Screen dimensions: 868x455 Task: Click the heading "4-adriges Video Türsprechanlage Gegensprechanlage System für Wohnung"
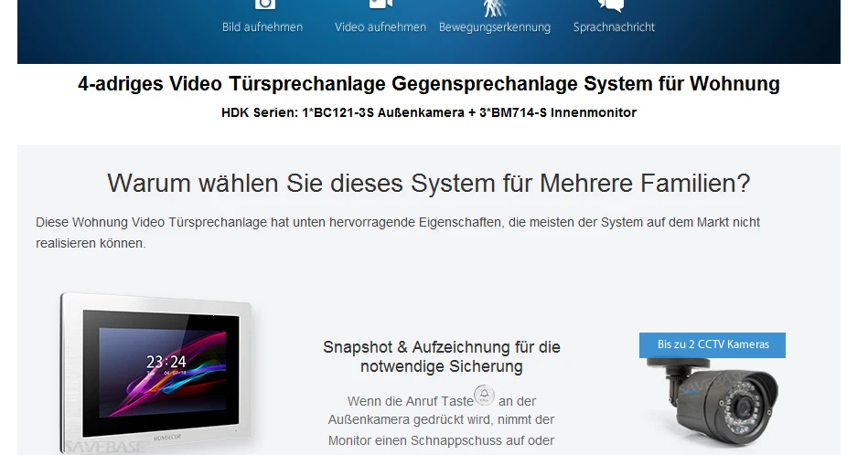tap(429, 83)
